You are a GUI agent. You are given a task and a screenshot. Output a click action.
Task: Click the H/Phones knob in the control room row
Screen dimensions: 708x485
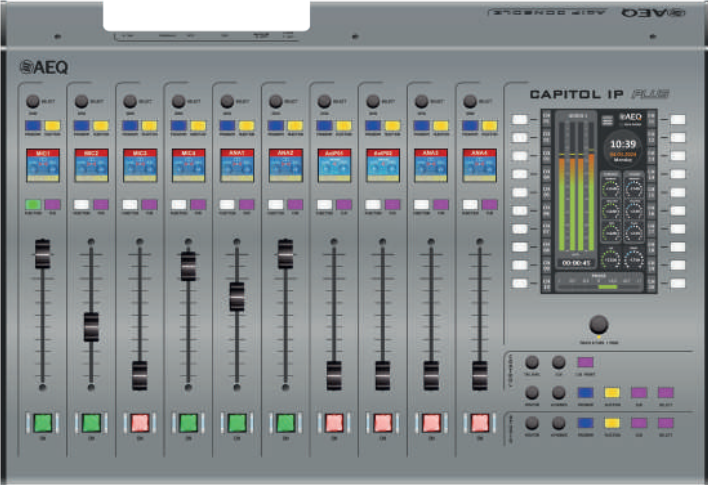tap(559, 392)
